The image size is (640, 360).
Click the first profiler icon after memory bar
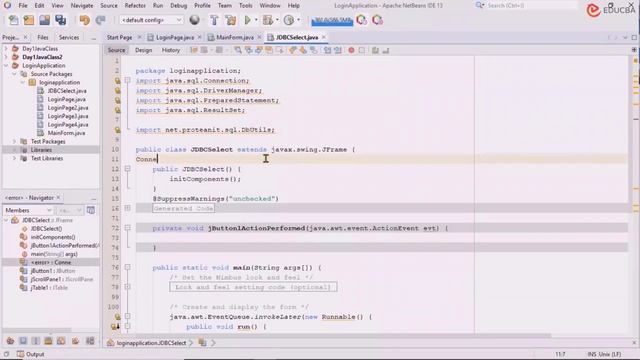tap(361, 20)
